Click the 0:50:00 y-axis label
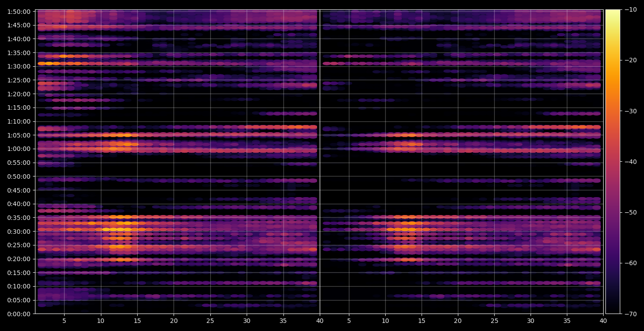The height and width of the screenshot is (331, 644). (19, 176)
